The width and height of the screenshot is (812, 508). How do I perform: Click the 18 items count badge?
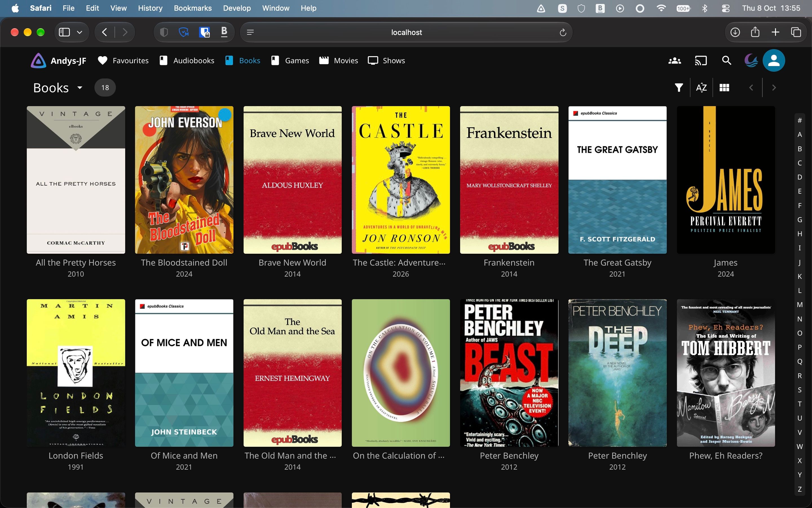[x=105, y=88]
